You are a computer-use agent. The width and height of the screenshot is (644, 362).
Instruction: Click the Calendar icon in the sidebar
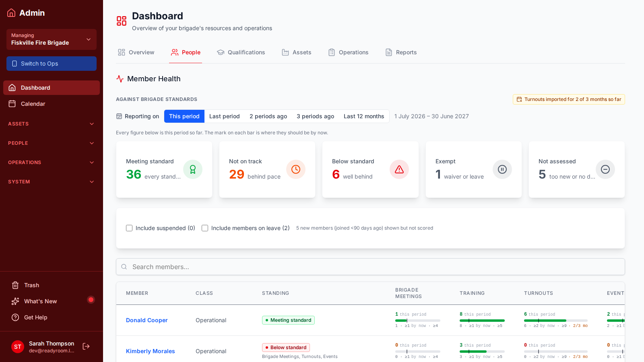click(12, 104)
